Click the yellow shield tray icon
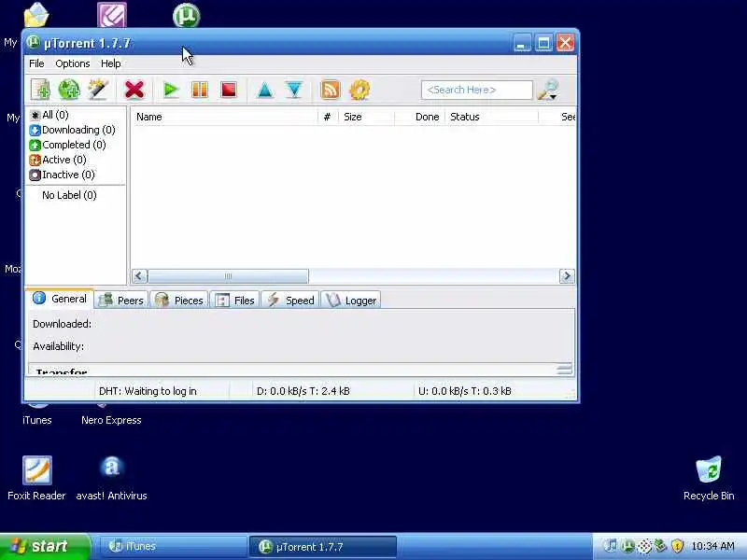This screenshot has width=747, height=560. click(677, 546)
